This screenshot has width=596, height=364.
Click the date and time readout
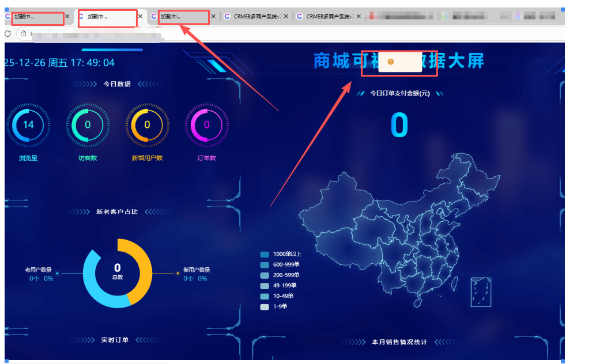pos(59,63)
